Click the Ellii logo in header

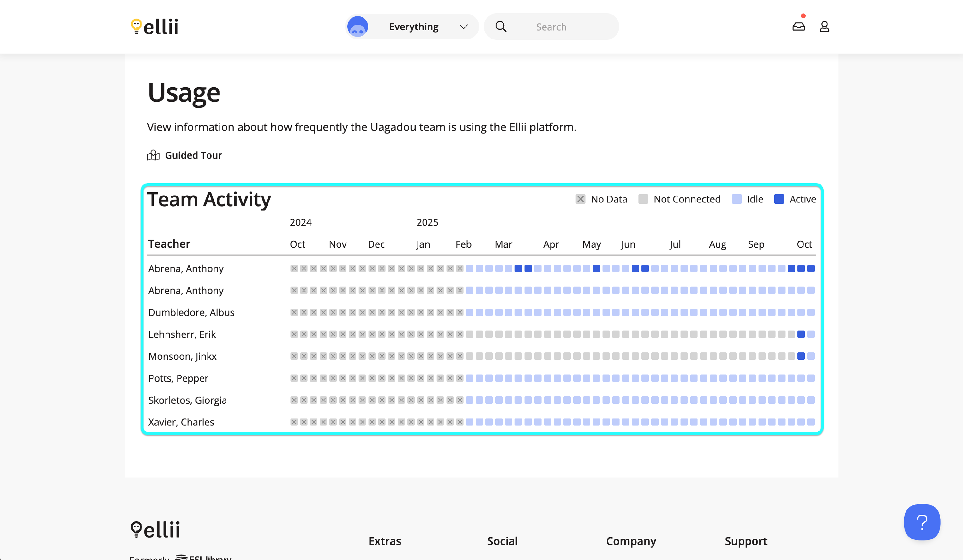point(155,27)
